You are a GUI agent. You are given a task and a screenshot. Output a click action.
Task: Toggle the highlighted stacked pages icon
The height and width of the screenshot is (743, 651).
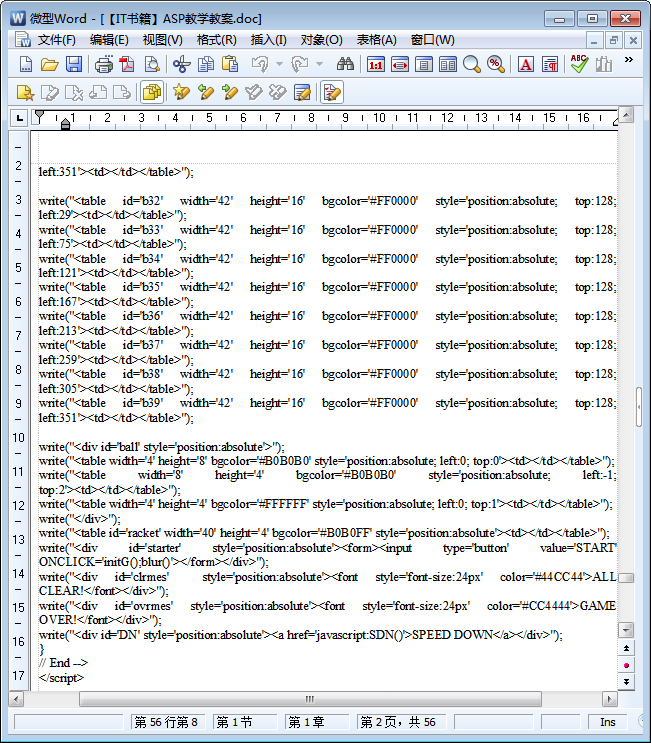click(152, 92)
